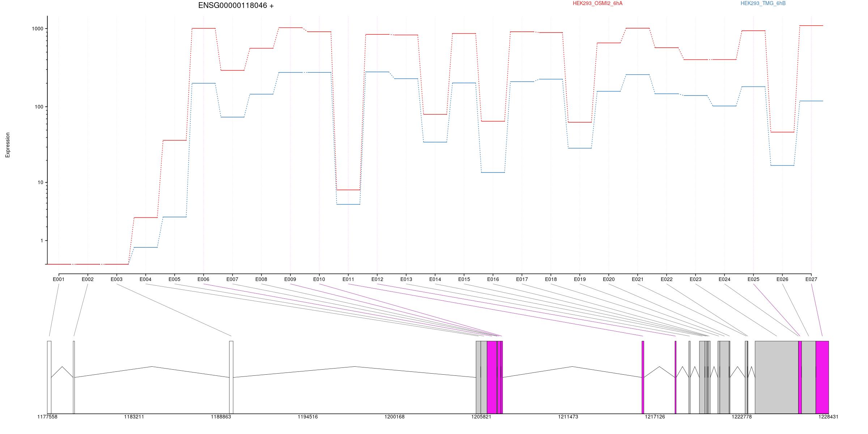Viewport: 868px width, 434px height.
Task: Select exon label E020
Action: pos(609,279)
